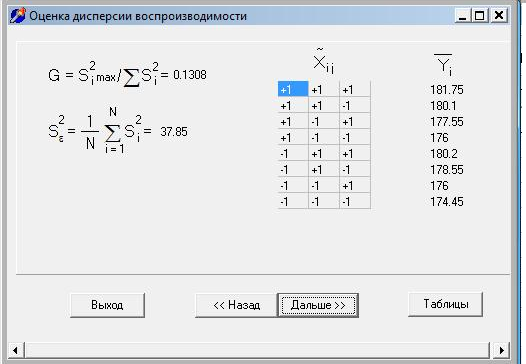Click the horizontal scrollbar right arrow
Screen dimensions: 526x364
[502, 350]
